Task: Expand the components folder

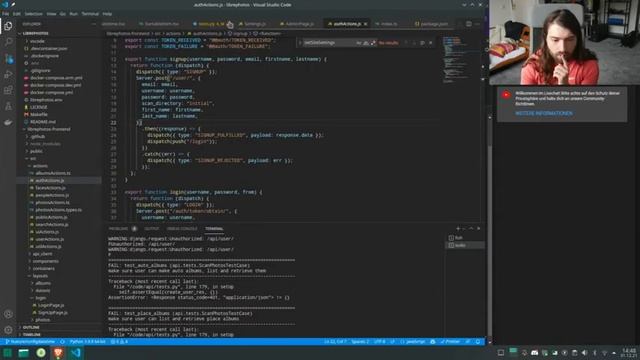Action: point(46,261)
